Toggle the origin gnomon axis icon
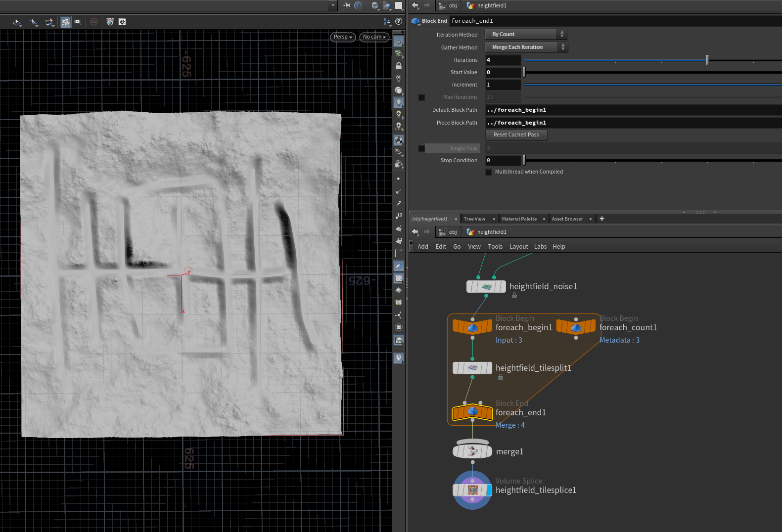The image size is (782, 532). [x=399, y=315]
